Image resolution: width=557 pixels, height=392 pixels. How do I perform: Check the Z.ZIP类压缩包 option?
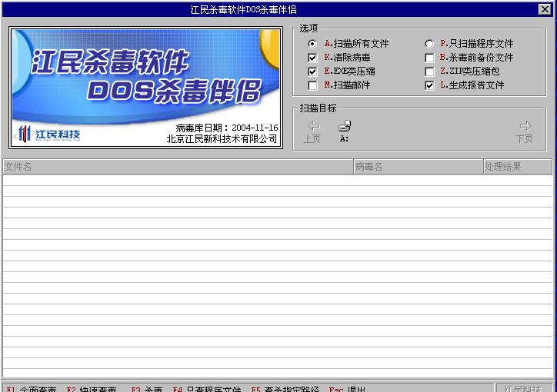click(429, 71)
